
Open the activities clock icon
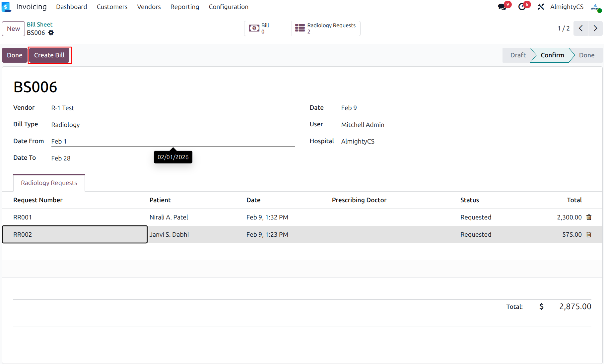coord(522,7)
